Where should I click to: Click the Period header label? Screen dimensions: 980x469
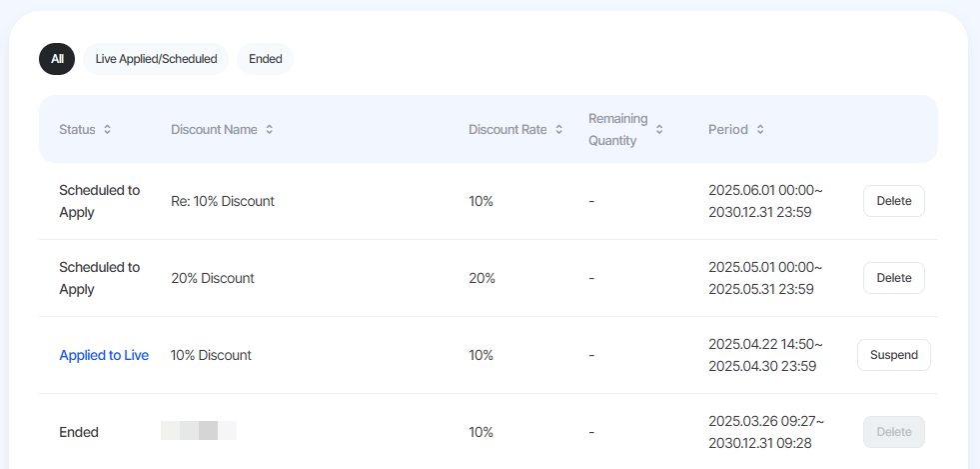(728, 129)
